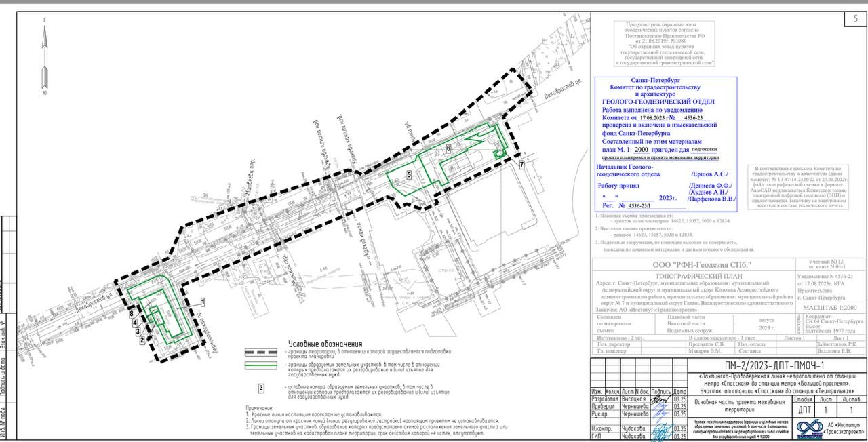868x442 pixels.
Task: Click the 'Декабристов ул.' street label at upper right
Action: point(563,88)
